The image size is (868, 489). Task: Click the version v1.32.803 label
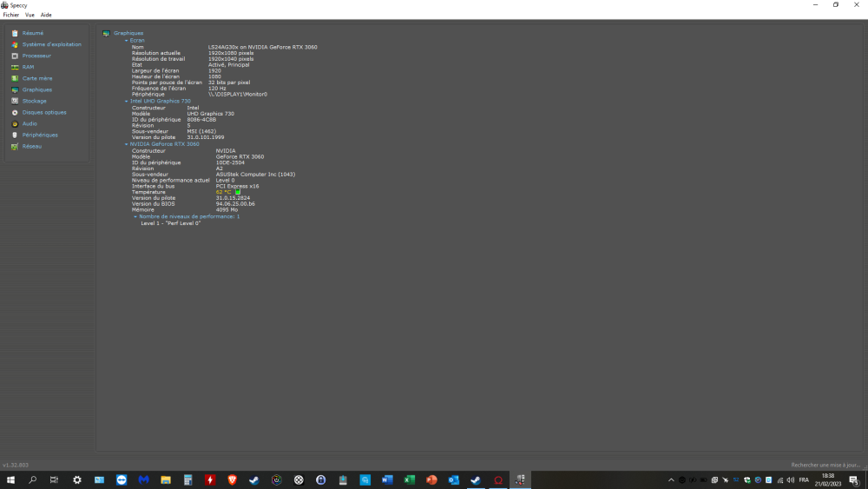(x=16, y=466)
